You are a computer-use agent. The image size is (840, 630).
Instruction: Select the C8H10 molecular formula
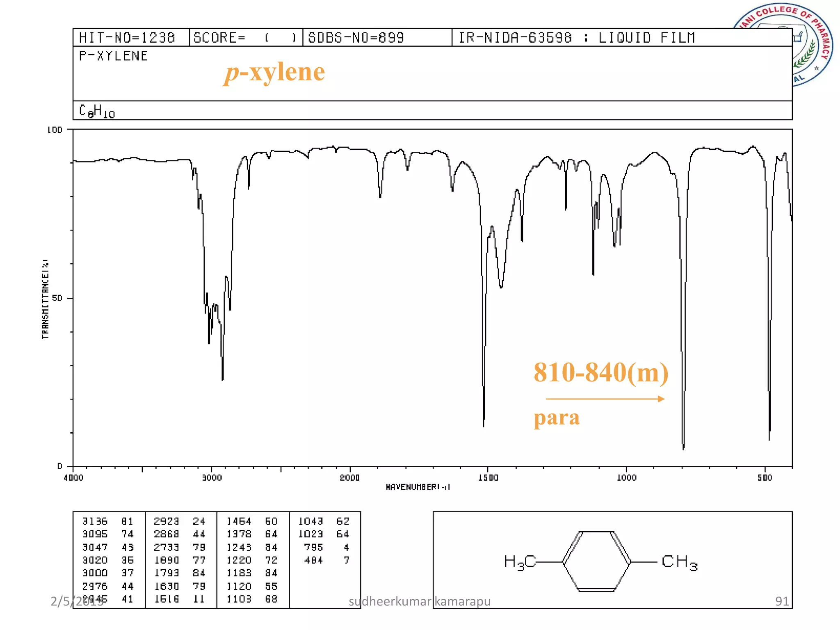(x=97, y=111)
